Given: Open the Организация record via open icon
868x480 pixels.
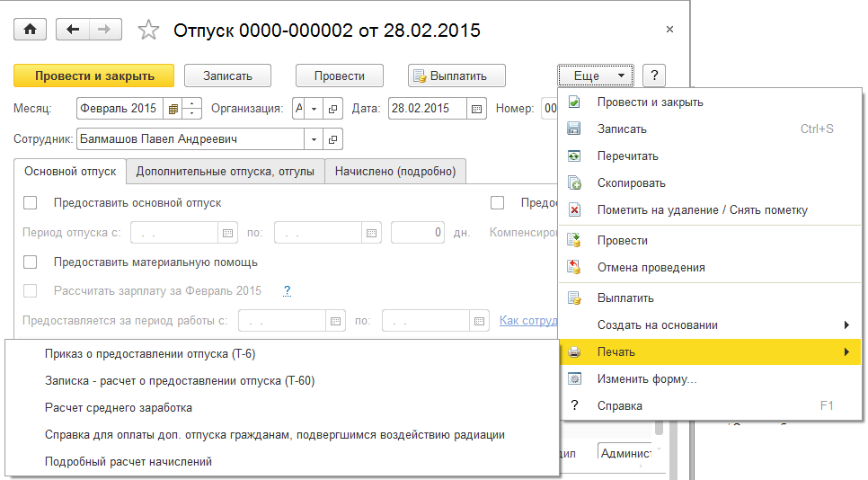Looking at the screenshot, I should tap(332, 109).
